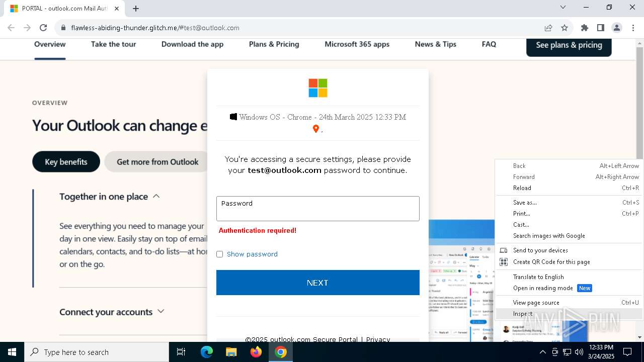Open the Chrome three-dot menu
Image resolution: width=644 pixels, height=362 pixels.
click(633, 28)
